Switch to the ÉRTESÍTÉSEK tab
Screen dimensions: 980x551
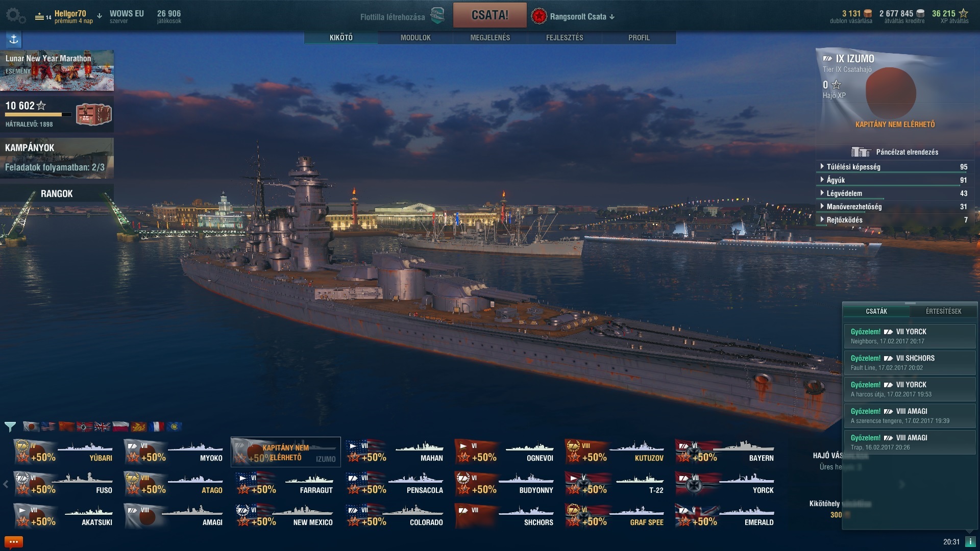click(x=943, y=311)
